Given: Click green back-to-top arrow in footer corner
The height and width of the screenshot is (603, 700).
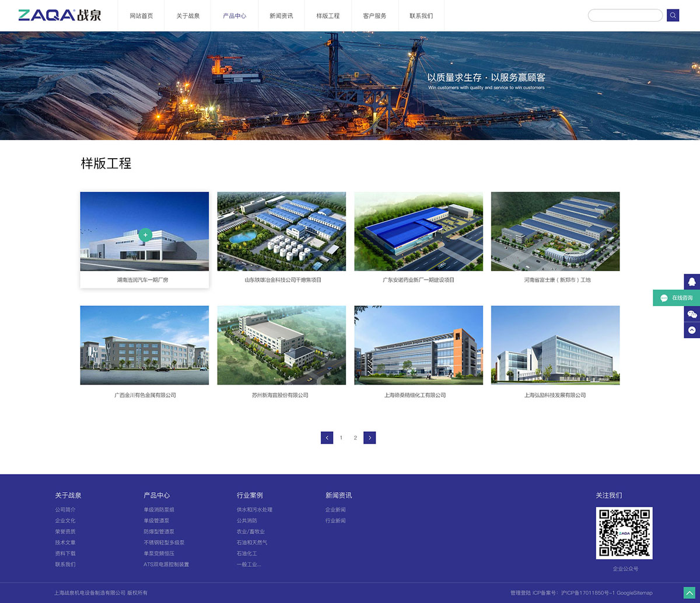Looking at the screenshot, I should [x=689, y=592].
